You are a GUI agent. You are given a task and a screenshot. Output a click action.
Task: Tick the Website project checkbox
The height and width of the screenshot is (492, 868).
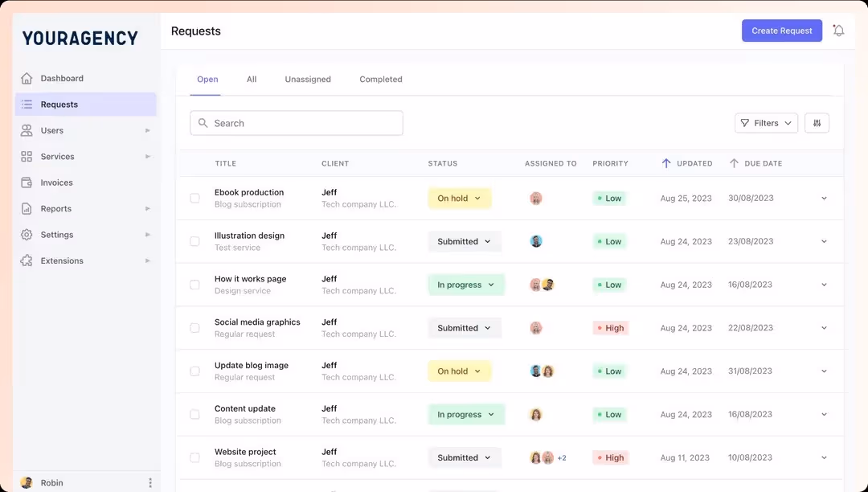(194, 457)
